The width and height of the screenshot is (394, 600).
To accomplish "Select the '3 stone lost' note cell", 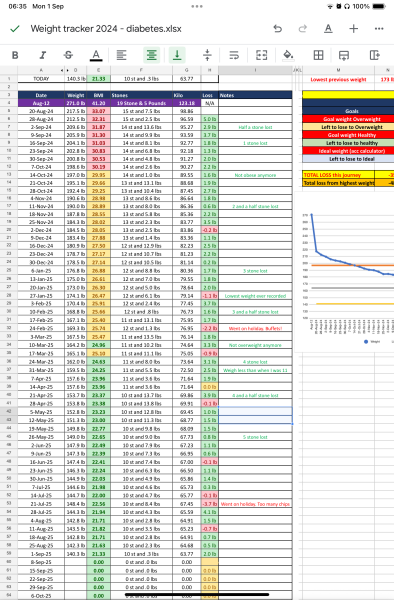I will coord(255,271).
